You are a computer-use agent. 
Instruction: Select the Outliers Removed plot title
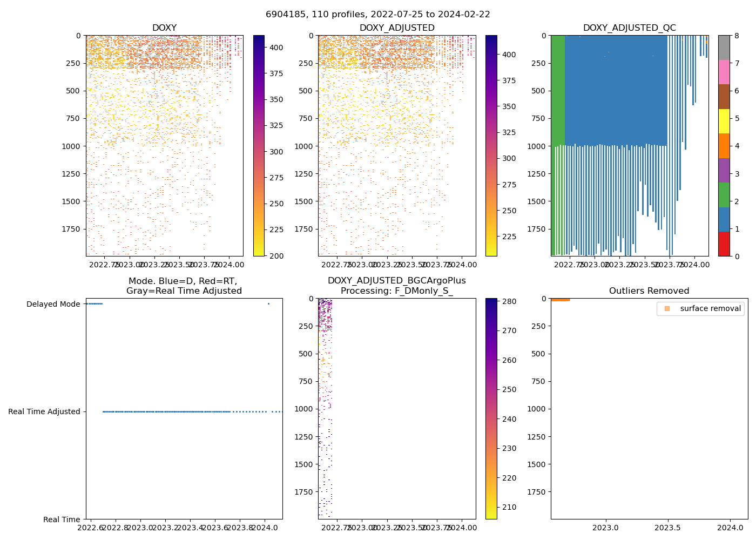649,291
